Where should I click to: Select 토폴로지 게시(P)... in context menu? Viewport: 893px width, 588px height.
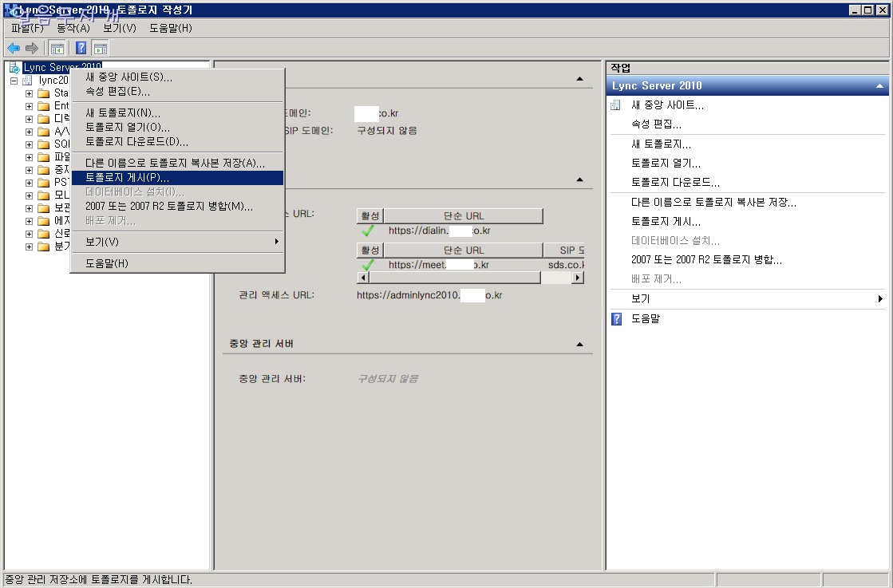[x=177, y=178]
